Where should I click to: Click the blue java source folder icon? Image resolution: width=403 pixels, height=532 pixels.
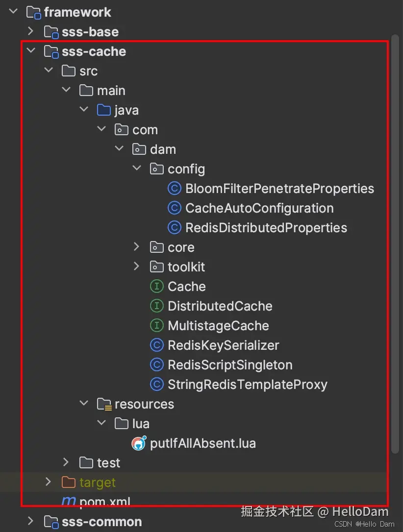[x=104, y=110]
